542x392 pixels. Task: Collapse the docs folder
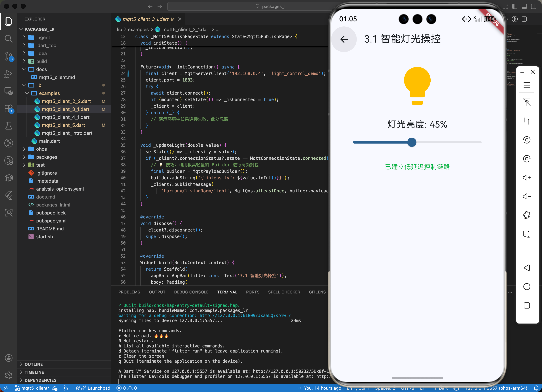tap(41, 69)
